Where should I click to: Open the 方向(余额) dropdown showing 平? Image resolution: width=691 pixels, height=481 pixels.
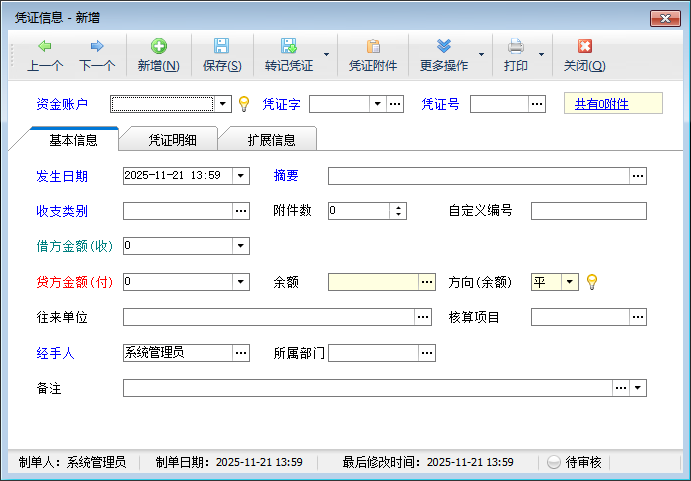pos(570,283)
